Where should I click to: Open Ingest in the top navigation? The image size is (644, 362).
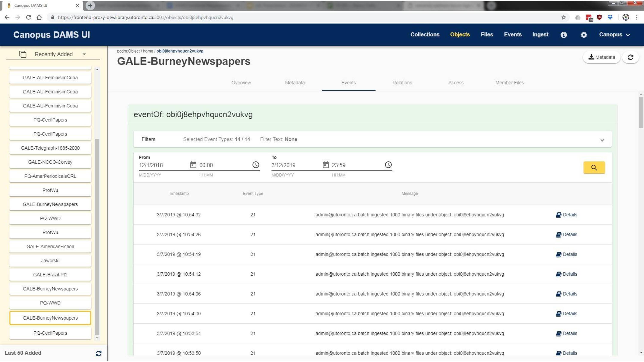(x=540, y=35)
